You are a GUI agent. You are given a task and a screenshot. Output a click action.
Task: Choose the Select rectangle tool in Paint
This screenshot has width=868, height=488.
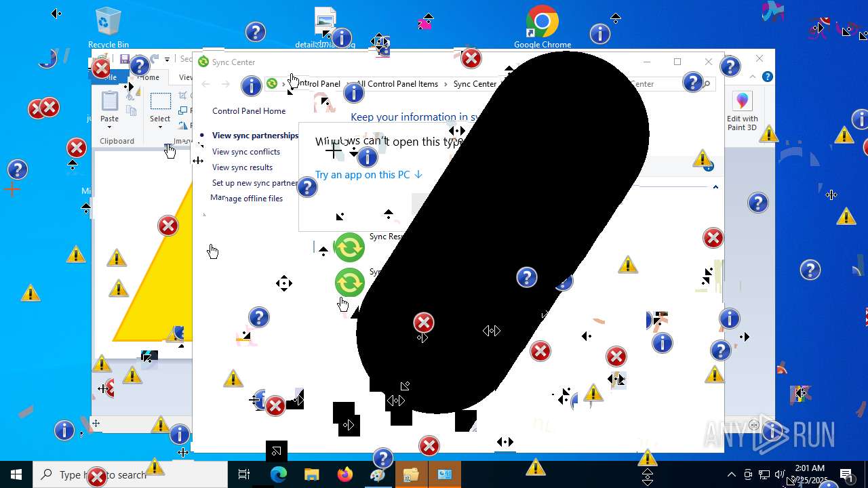point(160,102)
